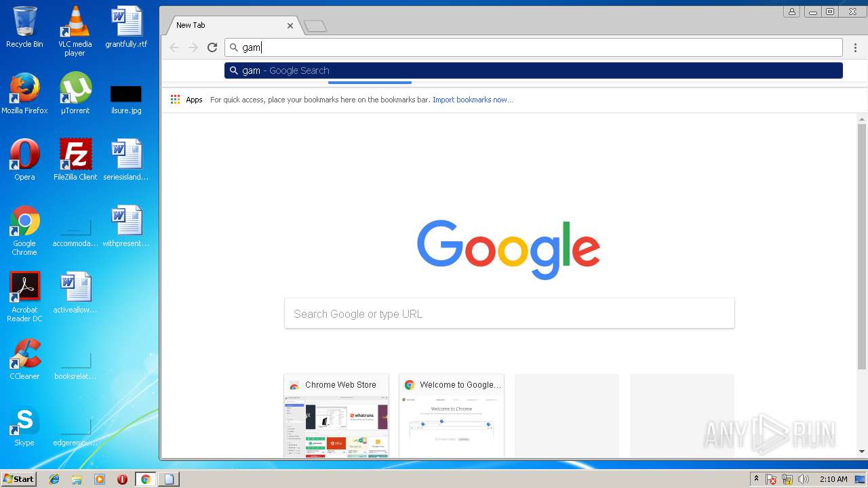Click Import bookmarks now link
The height and width of the screenshot is (488, 868).
473,100
